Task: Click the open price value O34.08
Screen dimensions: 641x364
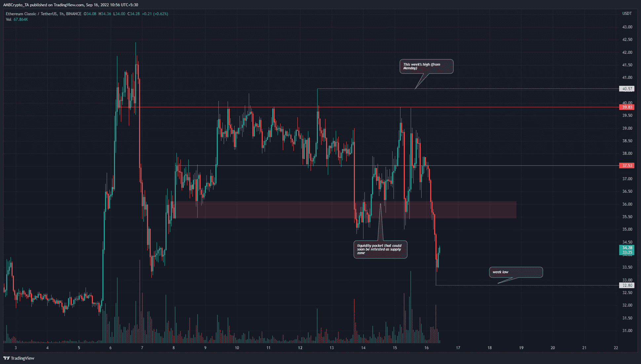Action: [90, 14]
